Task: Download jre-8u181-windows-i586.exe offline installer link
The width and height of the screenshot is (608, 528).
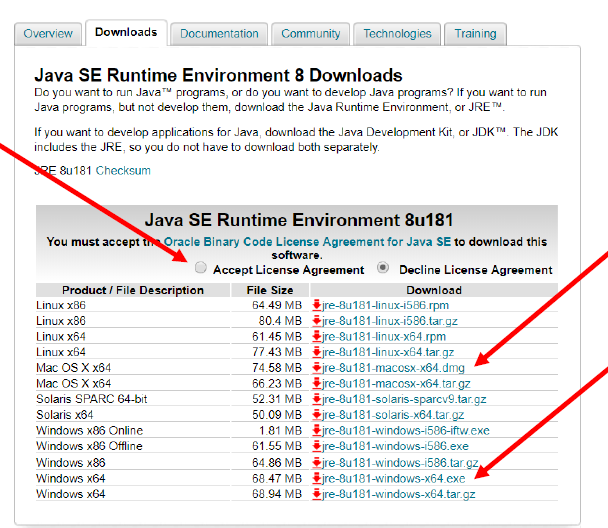Action: point(395,446)
